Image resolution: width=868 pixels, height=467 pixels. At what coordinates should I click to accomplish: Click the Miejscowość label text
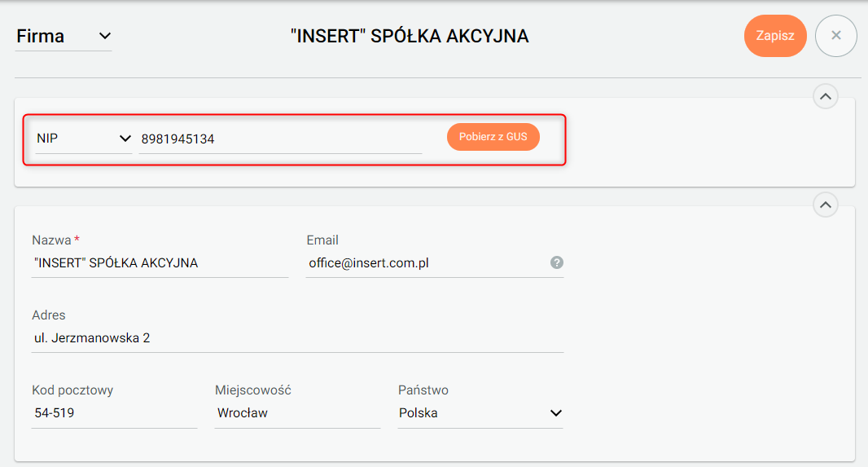252,390
